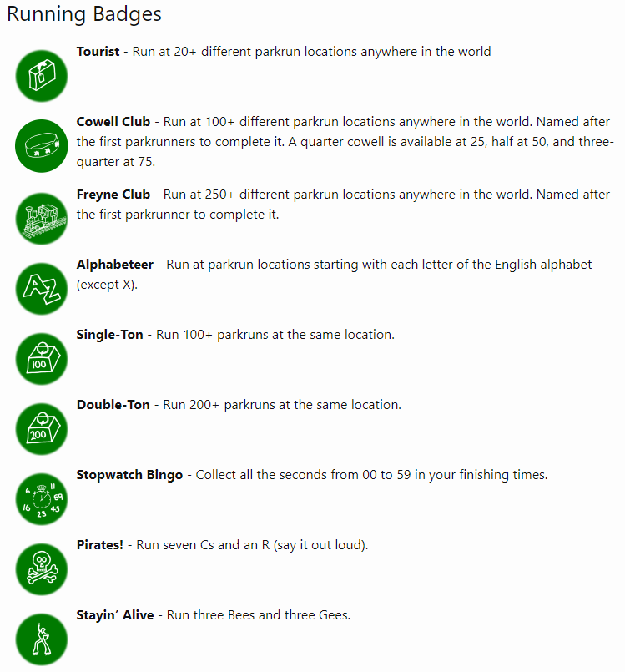Screen dimensions: 625x672
Task: Click the bold "Single-Ton" title
Action: click(x=111, y=335)
